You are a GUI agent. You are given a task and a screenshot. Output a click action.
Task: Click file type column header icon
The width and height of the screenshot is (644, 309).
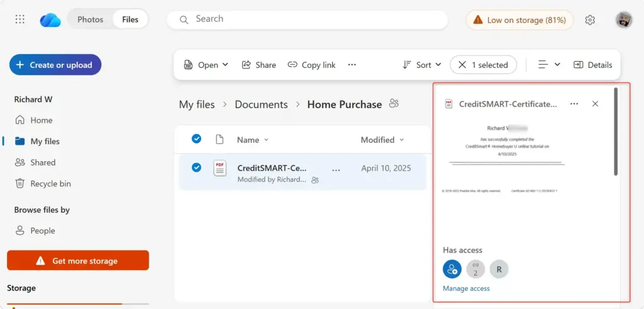219,140
